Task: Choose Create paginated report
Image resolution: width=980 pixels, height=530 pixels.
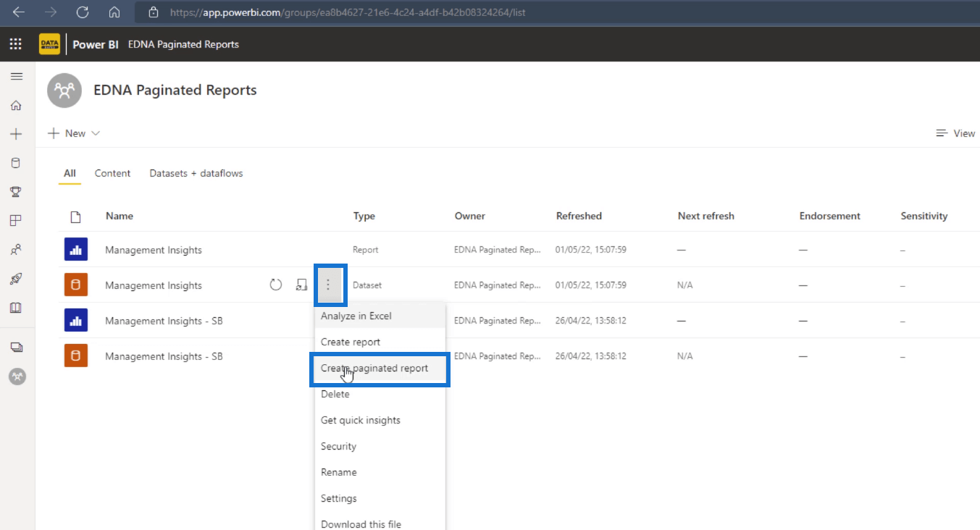Action: [x=380, y=369]
